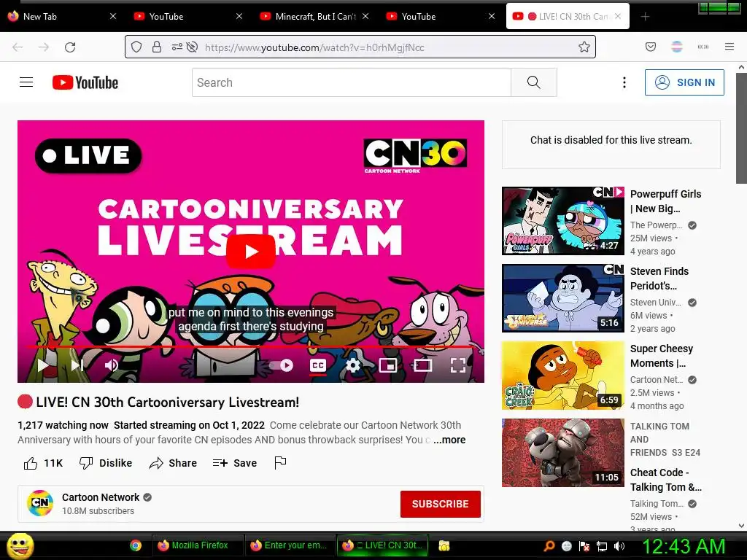Mute the video player volume

(x=112, y=365)
